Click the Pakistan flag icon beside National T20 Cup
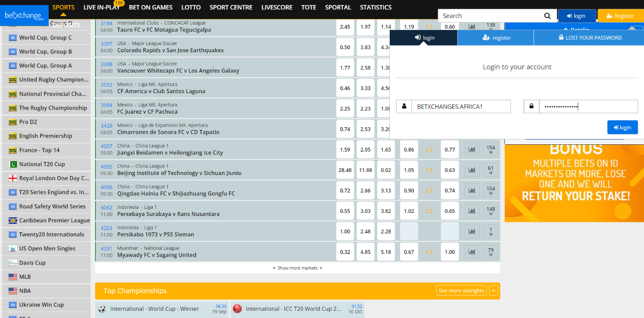 [x=13, y=164]
